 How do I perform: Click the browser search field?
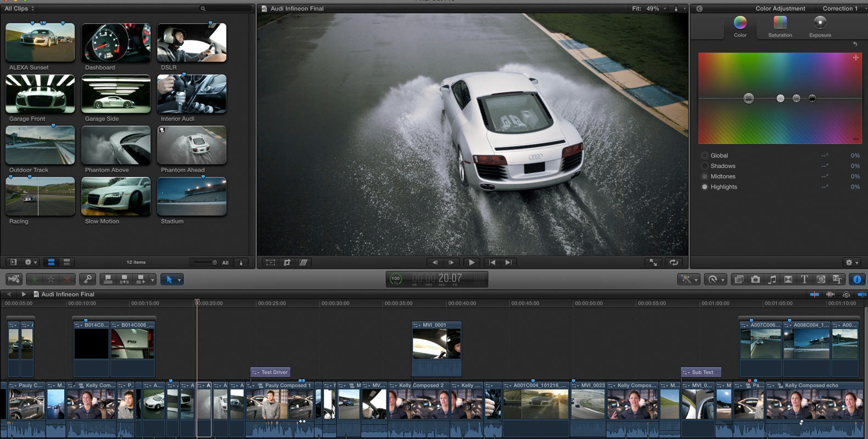pos(225,8)
